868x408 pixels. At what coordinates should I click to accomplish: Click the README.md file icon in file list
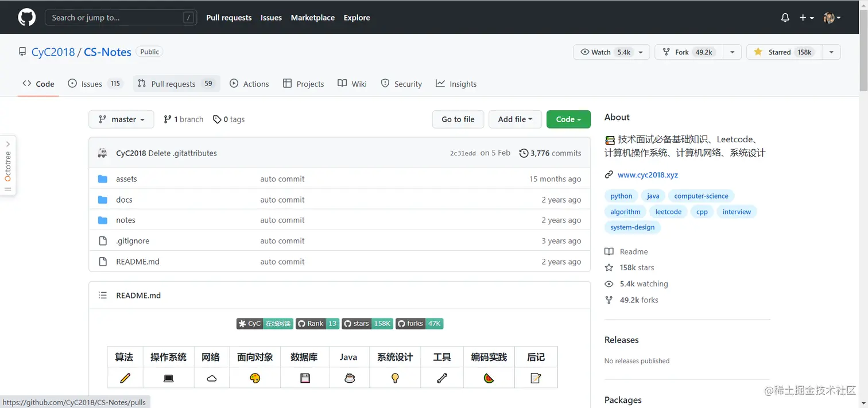tap(103, 262)
